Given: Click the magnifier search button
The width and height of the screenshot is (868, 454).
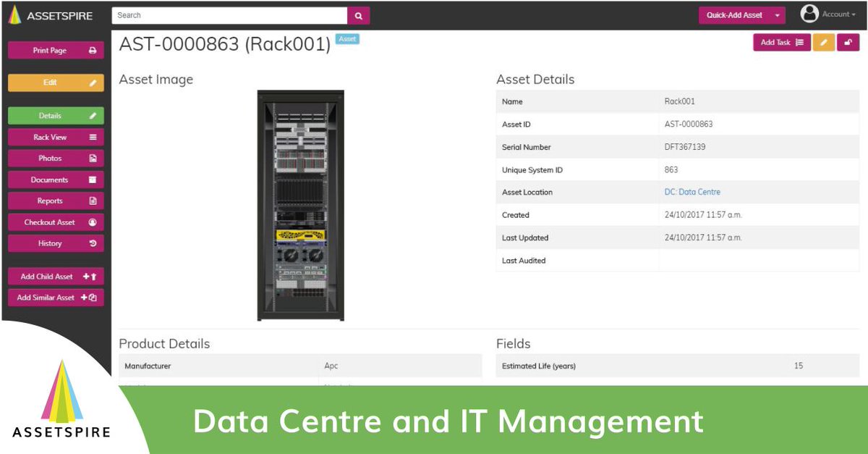Looking at the screenshot, I should tap(358, 15).
